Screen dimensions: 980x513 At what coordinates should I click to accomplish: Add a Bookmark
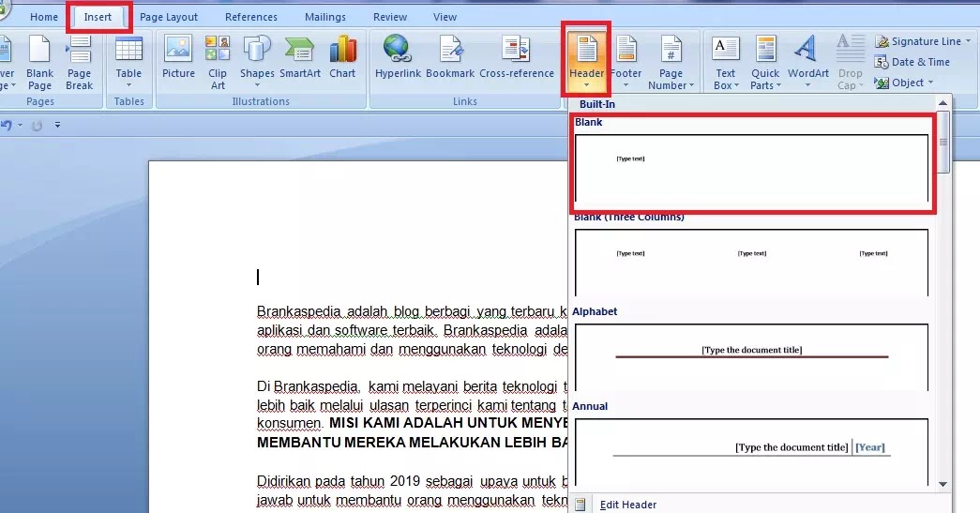tap(450, 57)
